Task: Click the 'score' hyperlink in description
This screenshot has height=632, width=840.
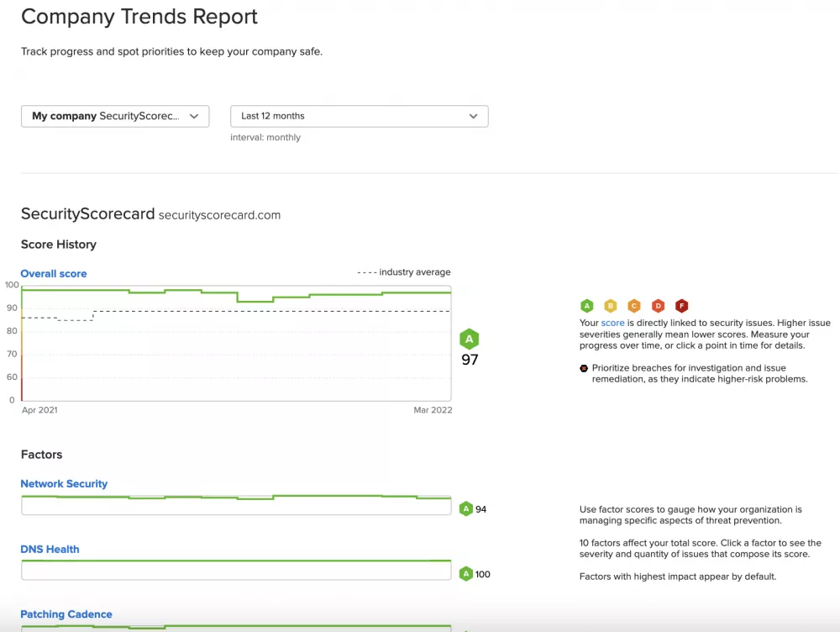Action: click(613, 323)
